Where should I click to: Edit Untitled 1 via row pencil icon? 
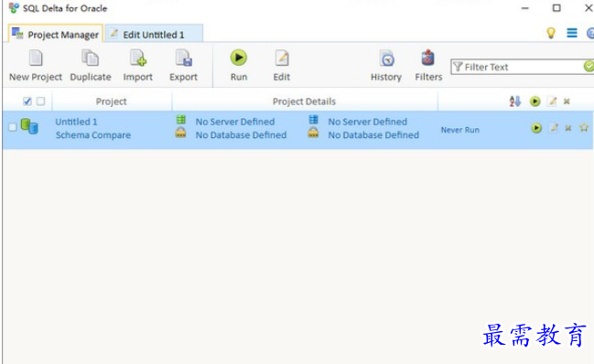554,128
